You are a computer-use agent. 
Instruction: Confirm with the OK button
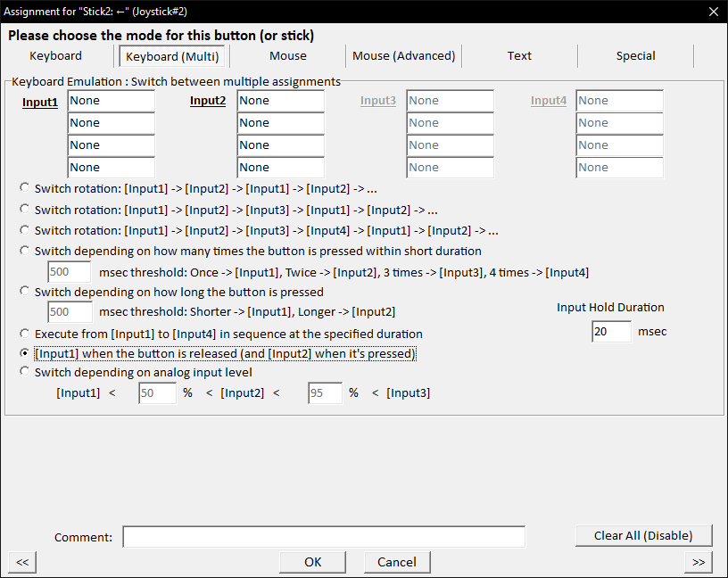tap(312, 562)
